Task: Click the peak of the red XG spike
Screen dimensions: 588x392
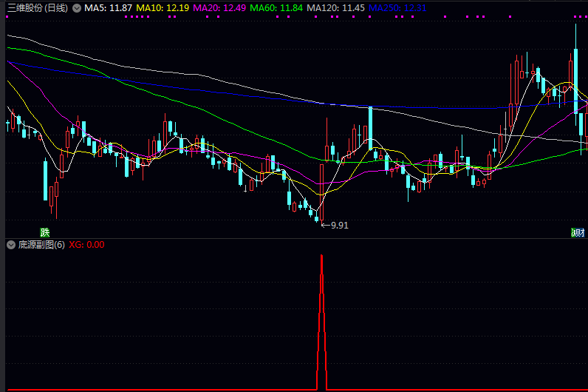Action: click(321, 256)
